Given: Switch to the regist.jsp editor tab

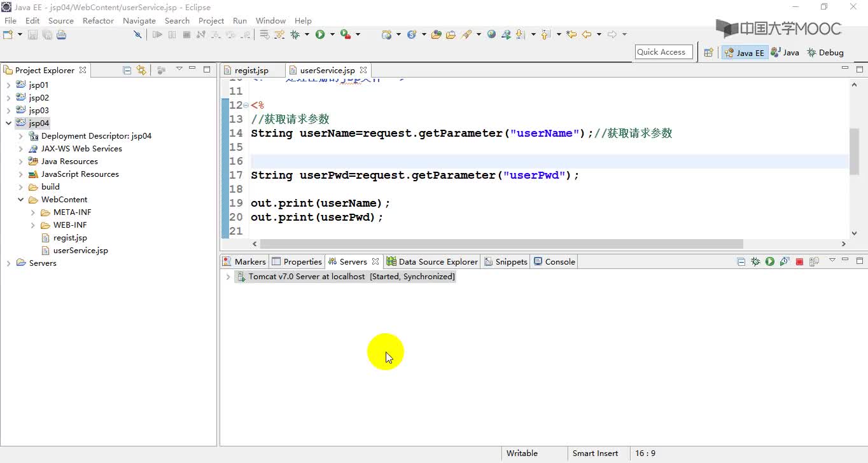Looking at the screenshot, I should click(x=251, y=70).
